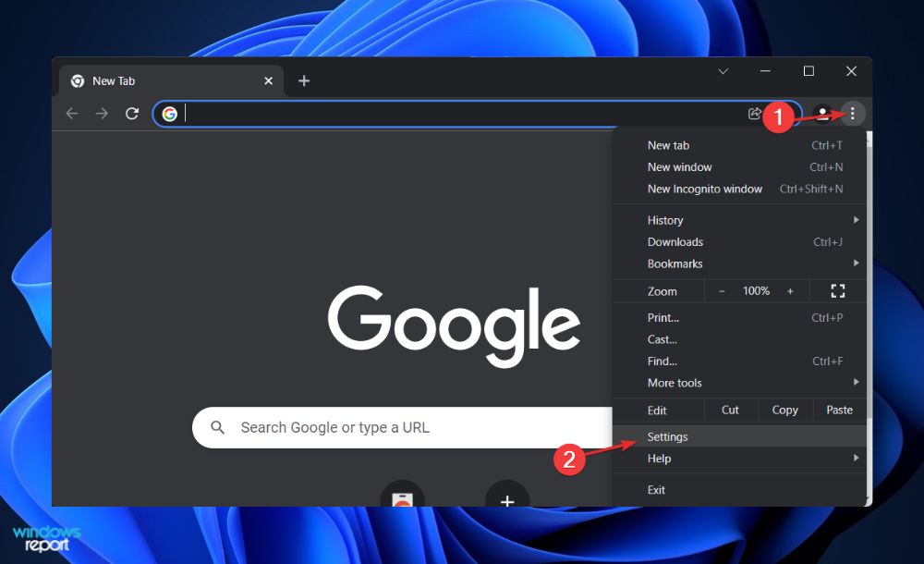Toggle fullscreen mode icon
Viewport: 924px width, 564px height.
[x=838, y=291]
